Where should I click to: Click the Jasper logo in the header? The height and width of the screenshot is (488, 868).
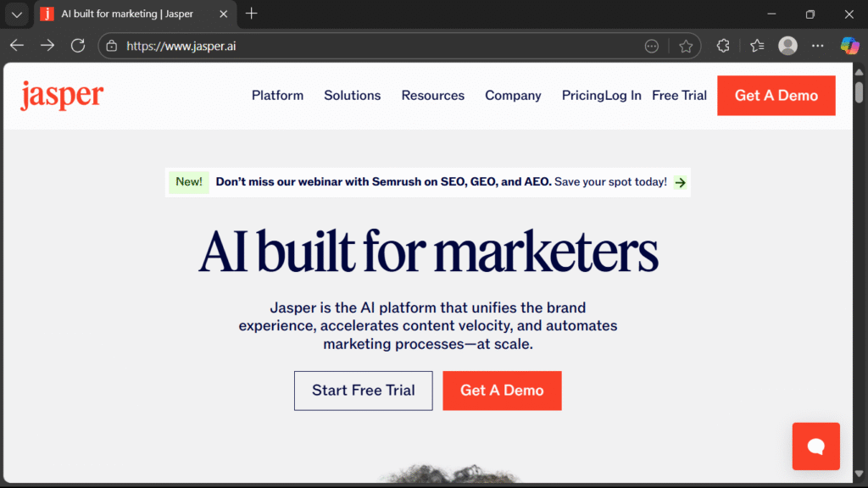(61, 96)
